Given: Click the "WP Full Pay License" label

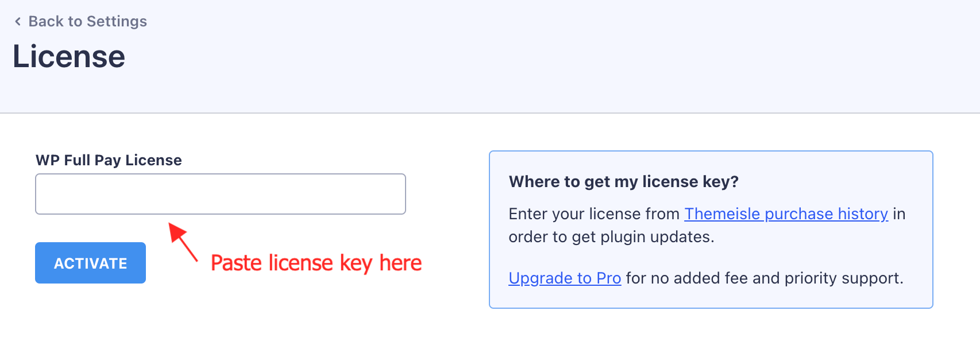Looking at the screenshot, I should 109,160.
